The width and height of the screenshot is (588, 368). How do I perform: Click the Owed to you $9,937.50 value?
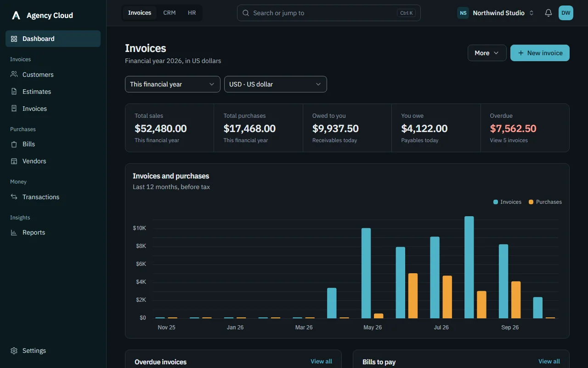coord(335,129)
